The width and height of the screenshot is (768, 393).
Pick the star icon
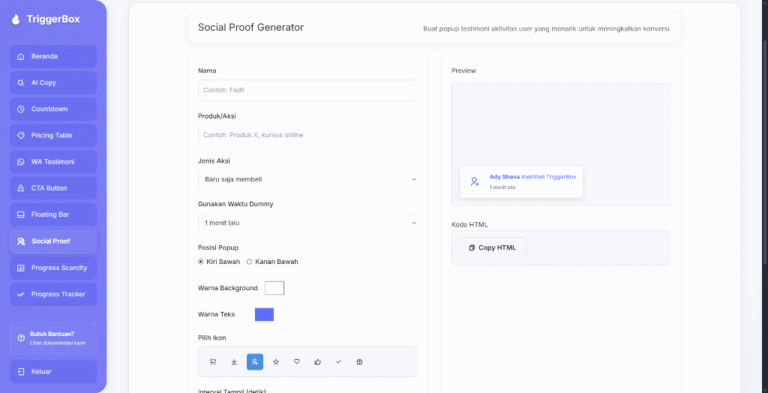276,362
